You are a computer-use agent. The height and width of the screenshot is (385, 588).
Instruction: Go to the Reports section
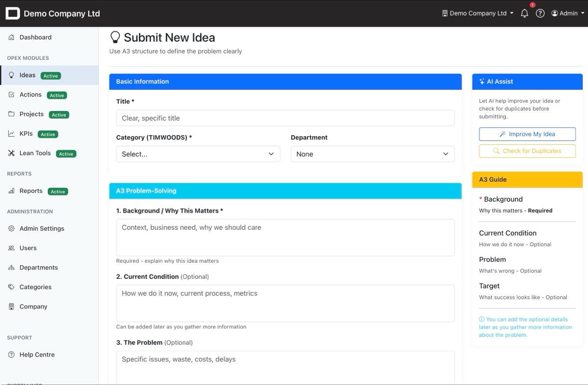(31, 191)
